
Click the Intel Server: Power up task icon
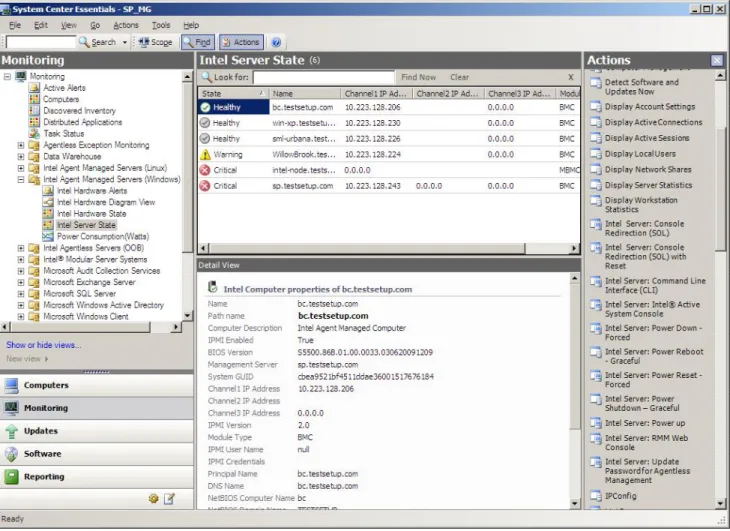[x=595, y=423]
